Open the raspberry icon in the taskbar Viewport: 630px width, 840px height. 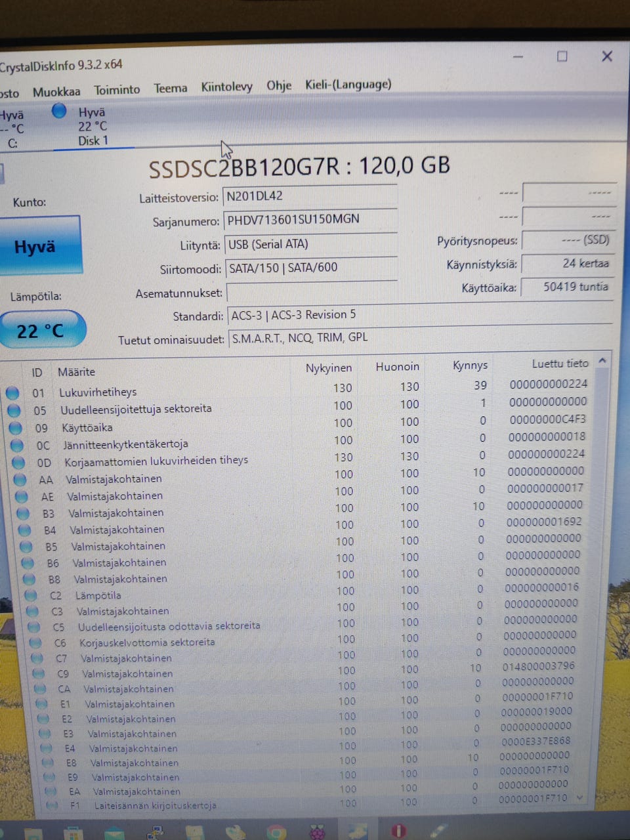pos(318,832)
